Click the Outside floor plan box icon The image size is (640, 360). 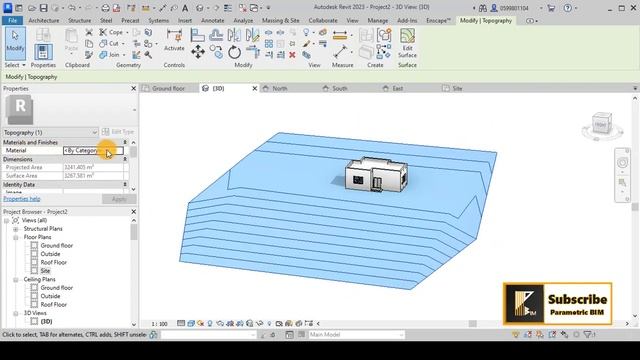pyautogui.click(x=34, y=254)
